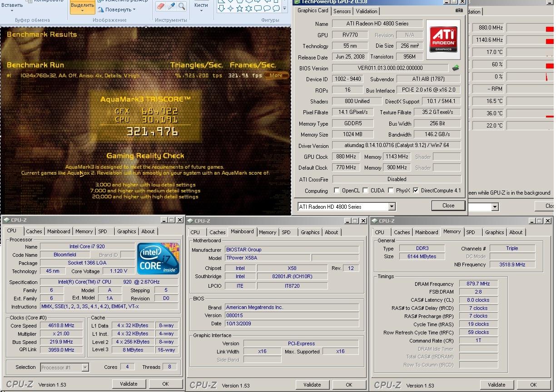
Task: Select the Eraser tool in Paint
Action: 160,6
